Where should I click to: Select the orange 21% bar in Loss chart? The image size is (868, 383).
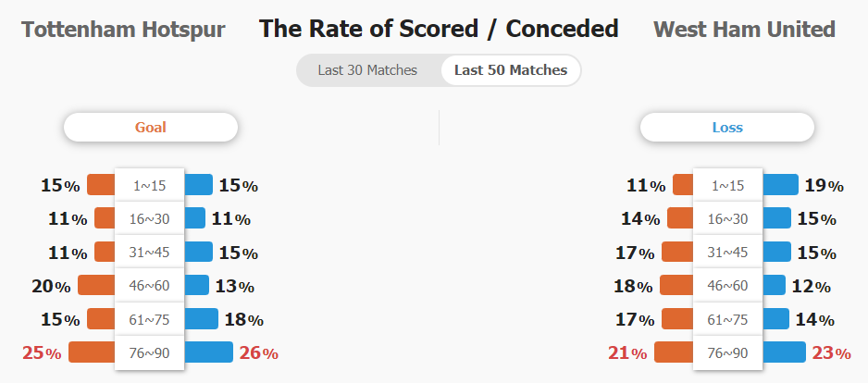coord(674,352)
